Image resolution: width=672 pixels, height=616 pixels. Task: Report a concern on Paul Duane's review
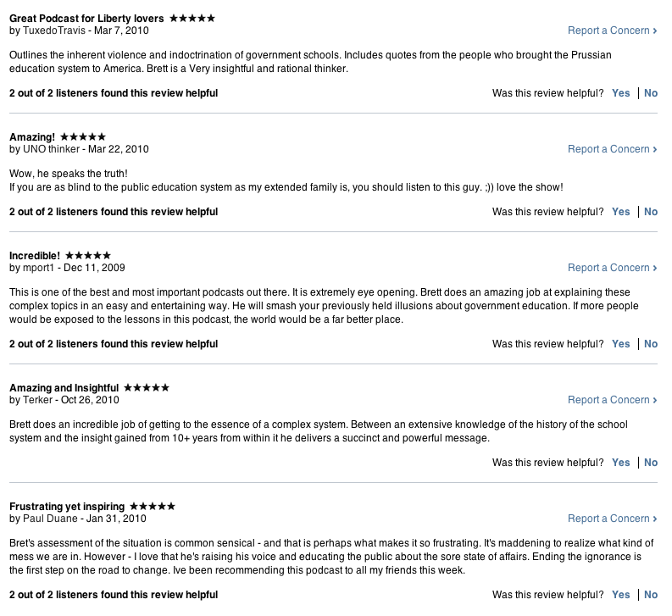(x=613, y=519)
